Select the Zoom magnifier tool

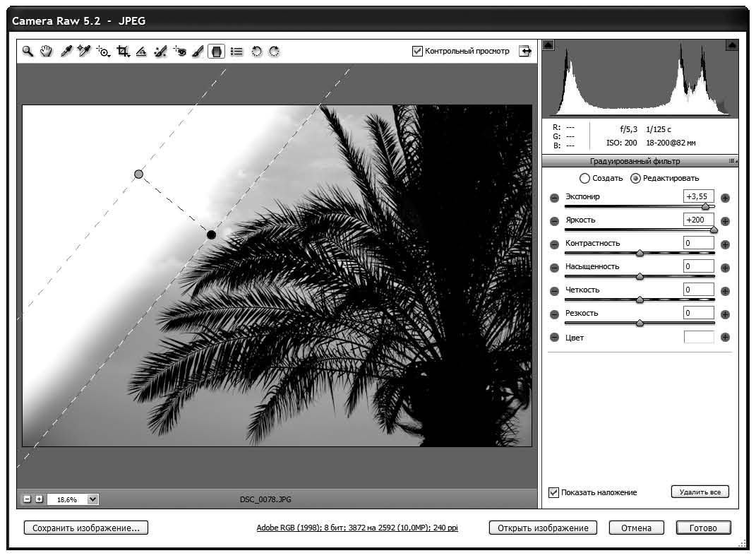click(x=28, y=51)
